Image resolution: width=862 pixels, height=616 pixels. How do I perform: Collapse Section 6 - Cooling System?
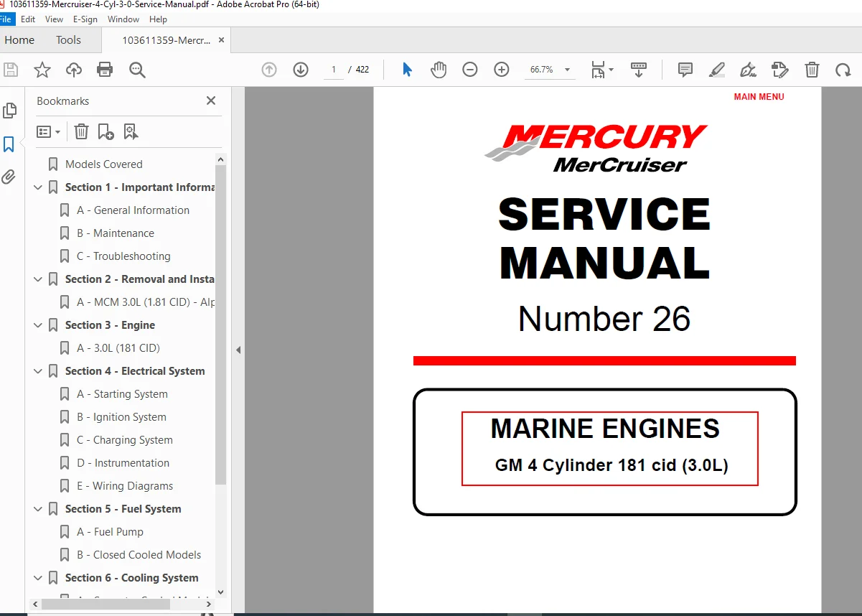38,578
